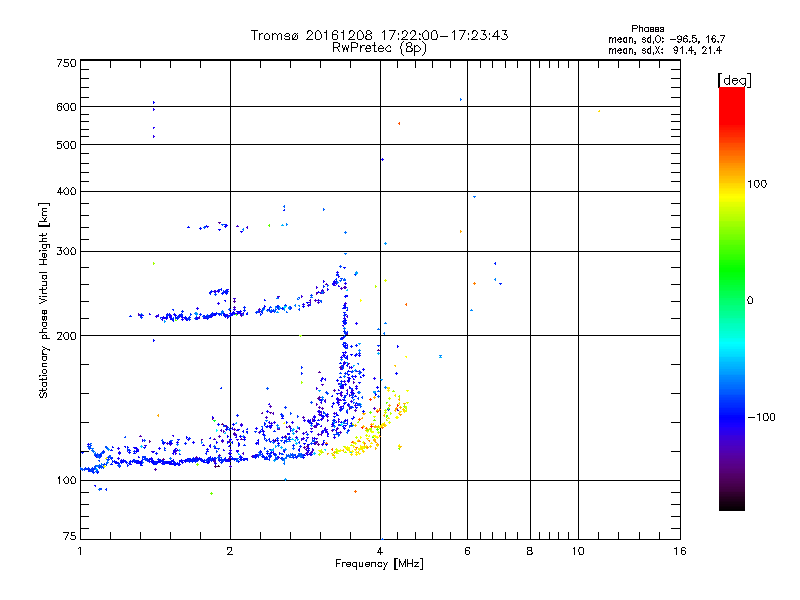Click the 'Phases' header text
The height and width of the screenshot is (600, 800).
[647, 29]
